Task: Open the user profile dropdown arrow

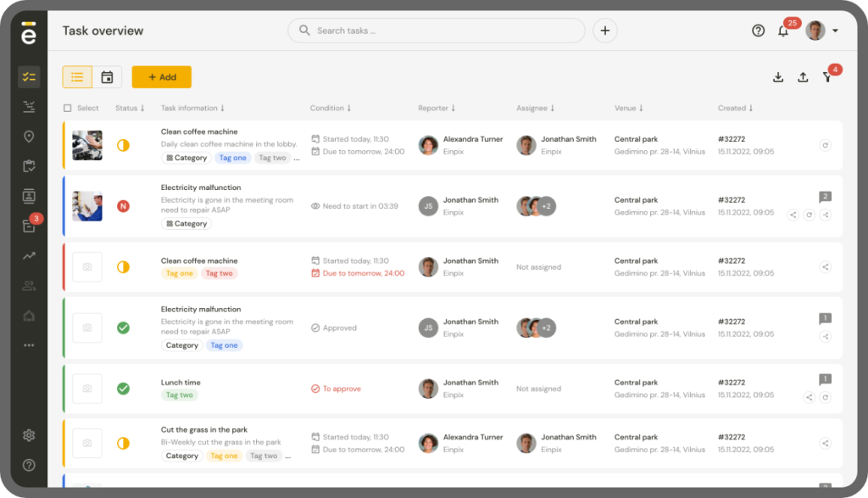Action: 836,31
